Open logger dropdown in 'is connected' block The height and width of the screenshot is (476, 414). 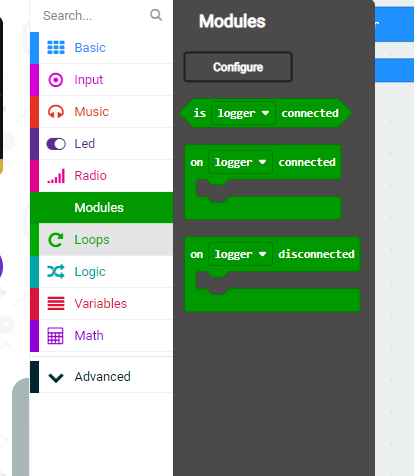point(243,113)
